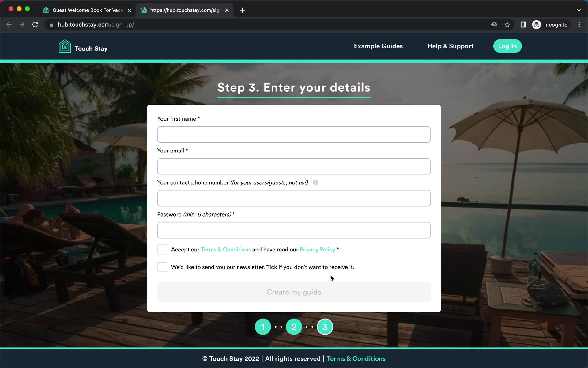Expand the chevron at top right
The height and width of the screenshot is (368, 588).
[579, 10]
